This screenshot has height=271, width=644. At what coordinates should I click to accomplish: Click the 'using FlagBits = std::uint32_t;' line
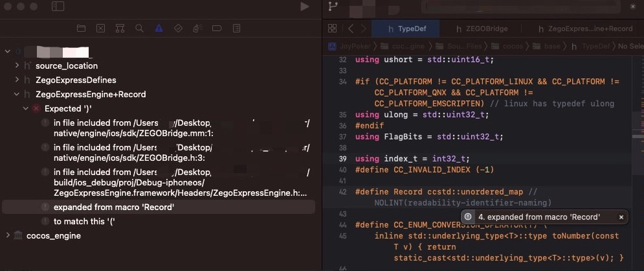coord(428,137)
